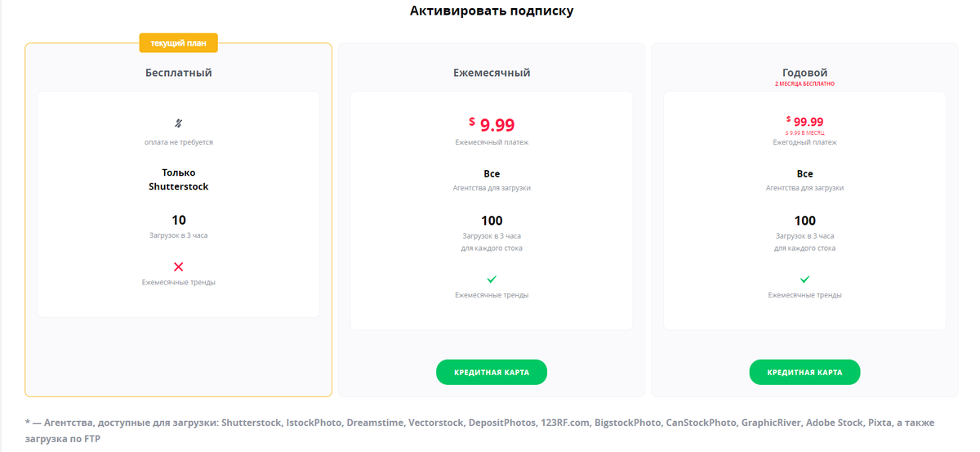The width and height of the screenshot is (980, 452).
Task: Click the $9.99 monthly price
Action: pos(492,124)
